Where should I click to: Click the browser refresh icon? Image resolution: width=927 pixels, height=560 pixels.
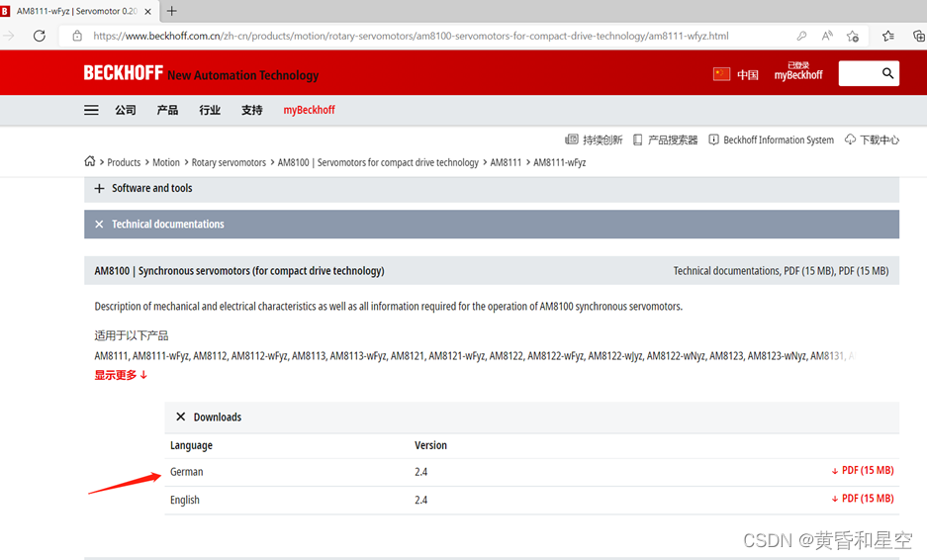(x=39, y=36)
